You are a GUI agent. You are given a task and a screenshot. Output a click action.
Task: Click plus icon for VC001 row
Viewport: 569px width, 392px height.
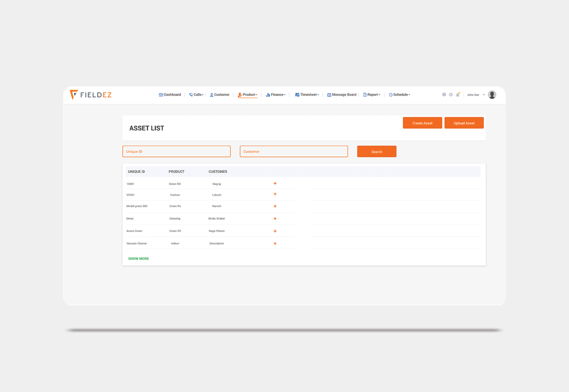275,195
